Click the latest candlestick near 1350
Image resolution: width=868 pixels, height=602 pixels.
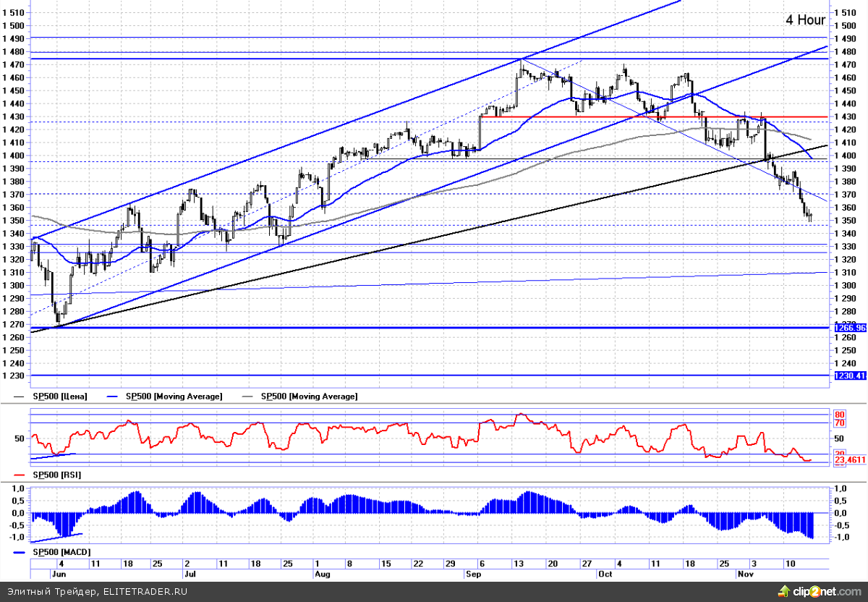(x=810, y=216)
